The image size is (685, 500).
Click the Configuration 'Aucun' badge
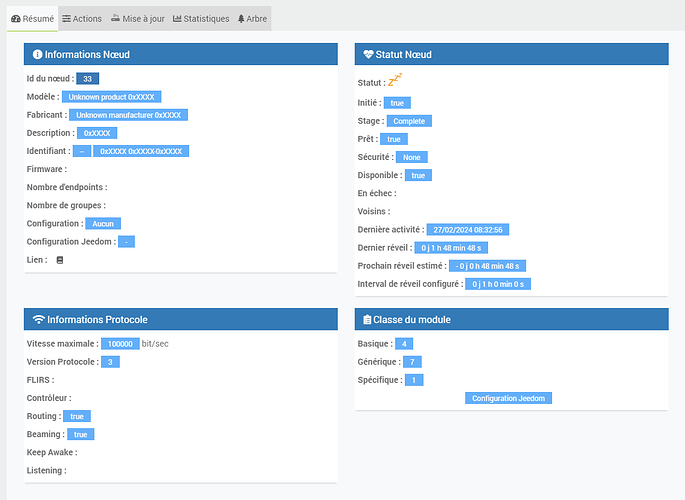[x=103, y=224]
